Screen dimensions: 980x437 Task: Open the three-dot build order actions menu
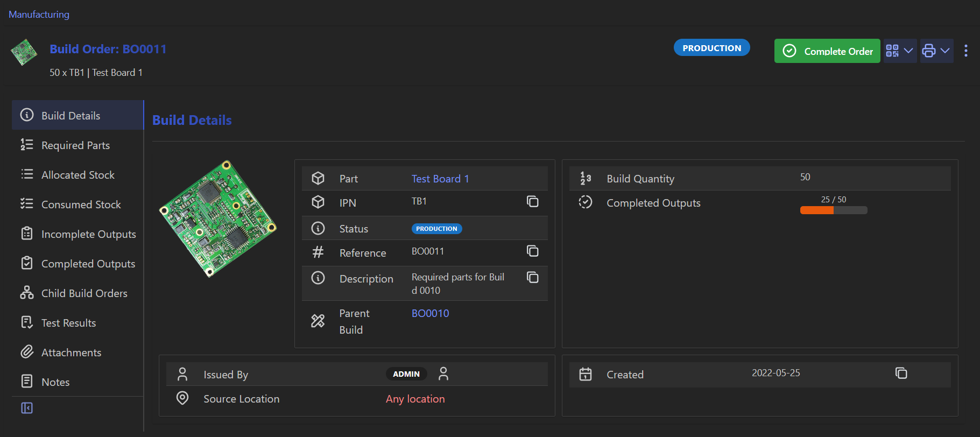[x=966, y=51]
